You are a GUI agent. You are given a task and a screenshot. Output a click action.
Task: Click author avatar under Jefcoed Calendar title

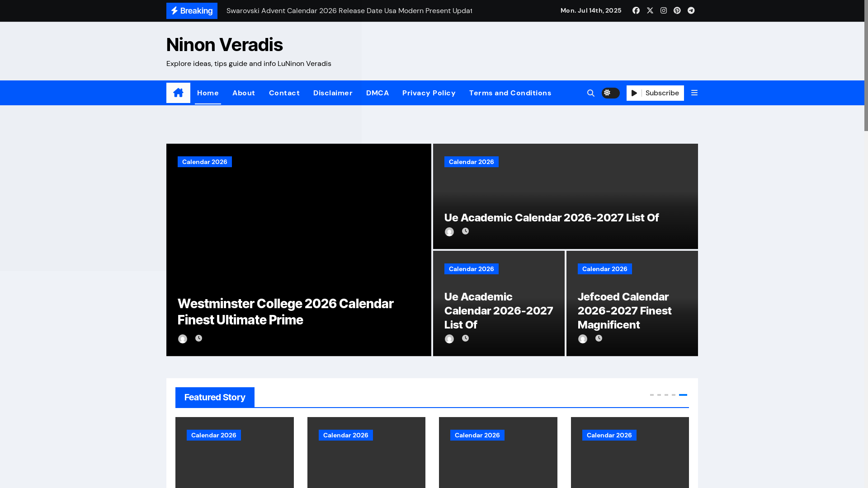point(583,339)
